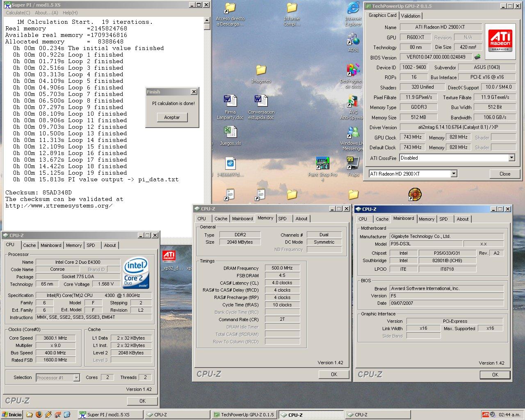The width and height of the screenshot is (525, 420).
Task: Click the GPU Clock 743 MHz field
Action: (413, 137)
